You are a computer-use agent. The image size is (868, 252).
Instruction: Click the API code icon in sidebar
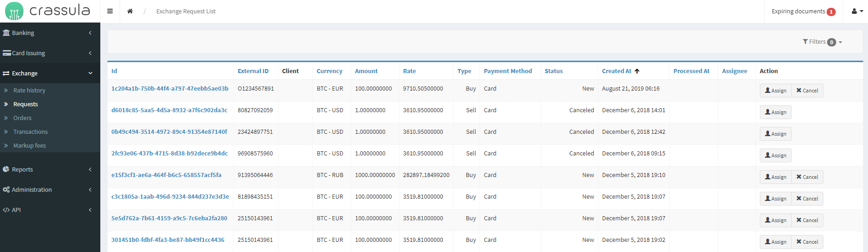6,210
